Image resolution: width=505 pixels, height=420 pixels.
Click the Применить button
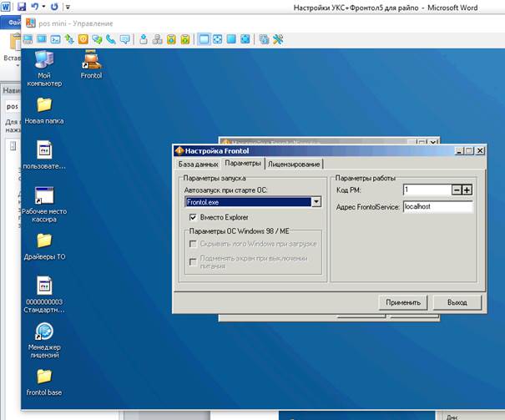coord(403,302)
